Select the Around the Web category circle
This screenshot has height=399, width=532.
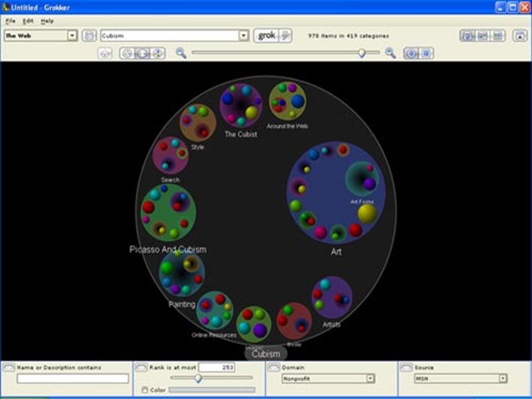click(x=288, y=101)
